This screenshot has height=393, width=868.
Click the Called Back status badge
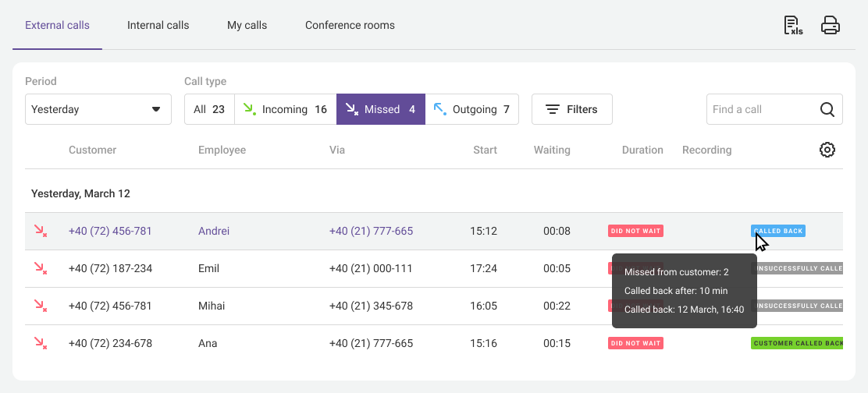coord(777,231)
